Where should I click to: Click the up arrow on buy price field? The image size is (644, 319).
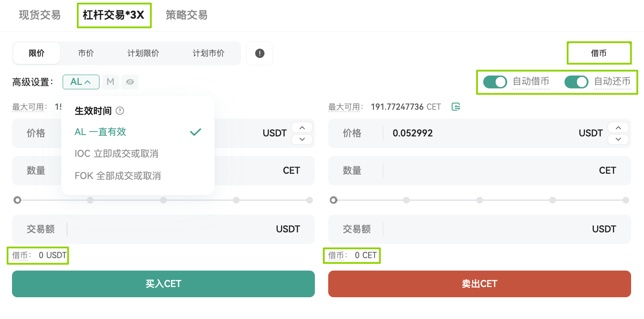click(x=302, y=128)
